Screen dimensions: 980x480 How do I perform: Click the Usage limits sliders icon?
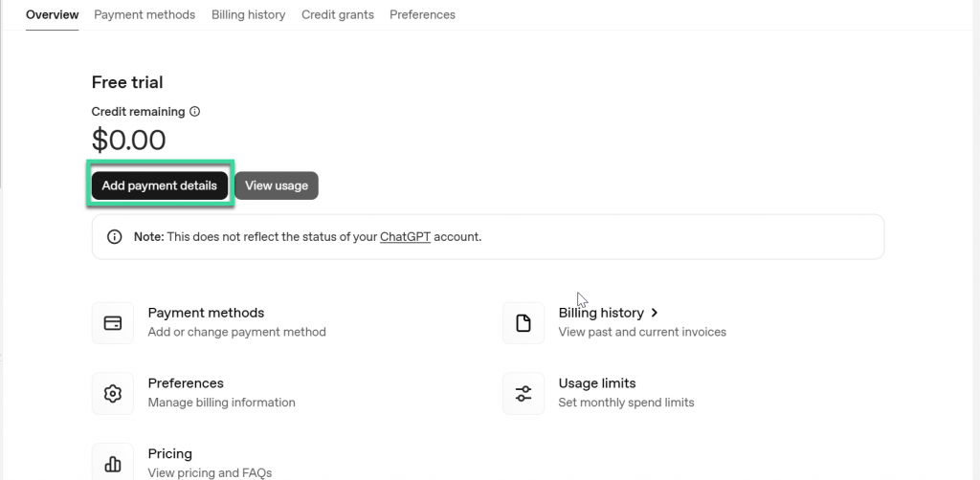(523, 393)
